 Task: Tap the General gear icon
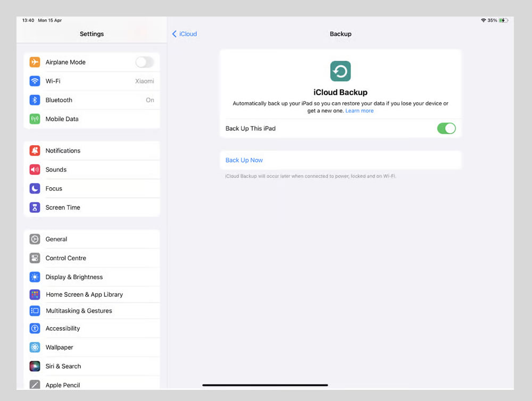(x=35, y=239)
